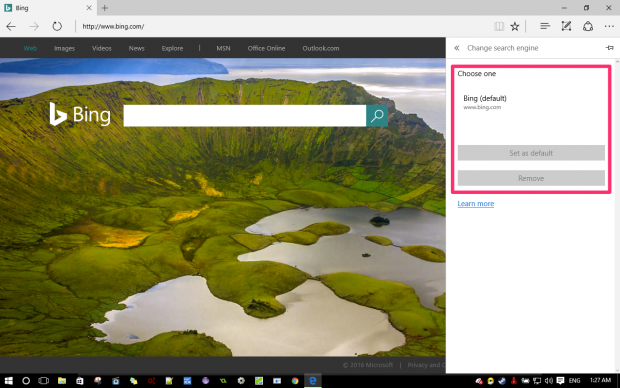
Task: Open Office Online from Bing header
Action: 266,48
